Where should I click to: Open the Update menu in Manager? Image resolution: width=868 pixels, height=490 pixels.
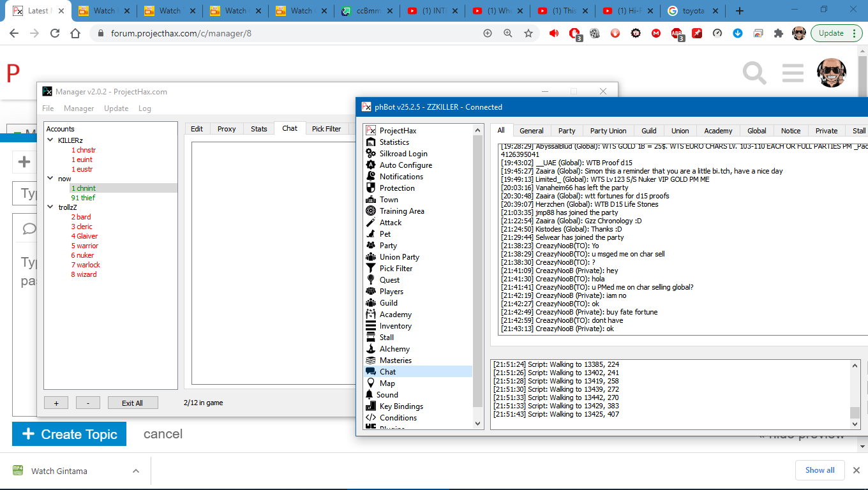coord(116,108)
